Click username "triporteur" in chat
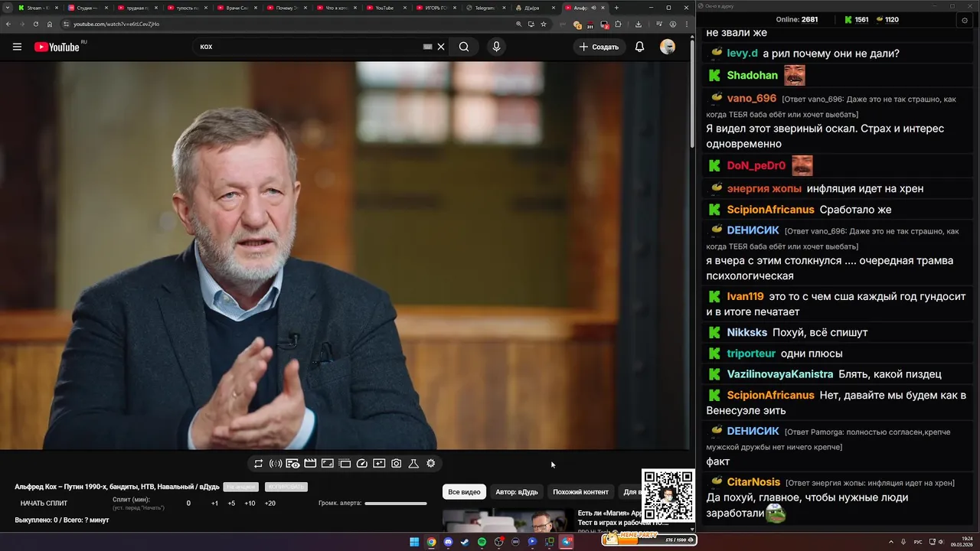This screenshot has height=551, width=980. point(751,354)
